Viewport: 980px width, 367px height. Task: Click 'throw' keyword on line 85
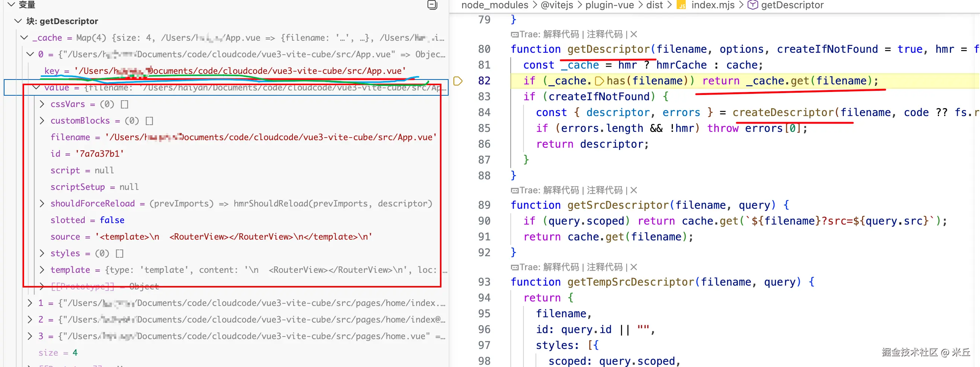[723, 128]
